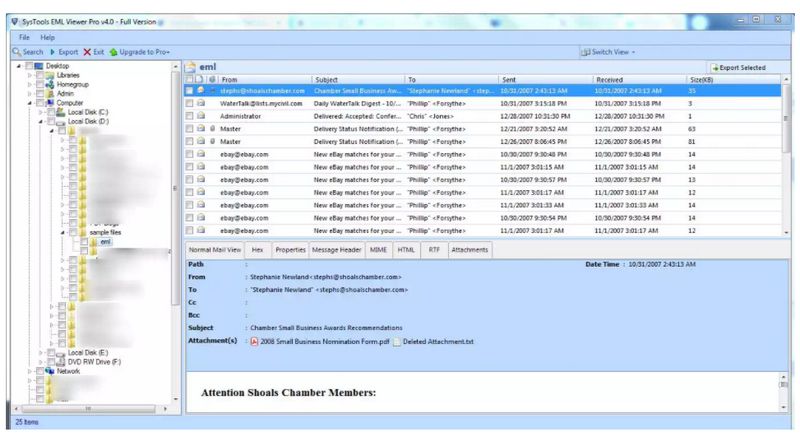Sort emails by the Subject column header
Viewport: 800px width, 442px height.
click(326, 78)
